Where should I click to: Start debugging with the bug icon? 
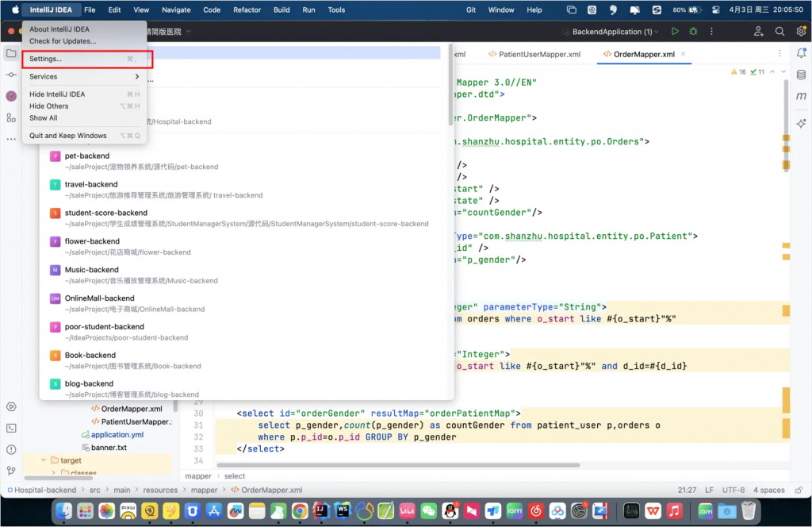click(693, 32)
